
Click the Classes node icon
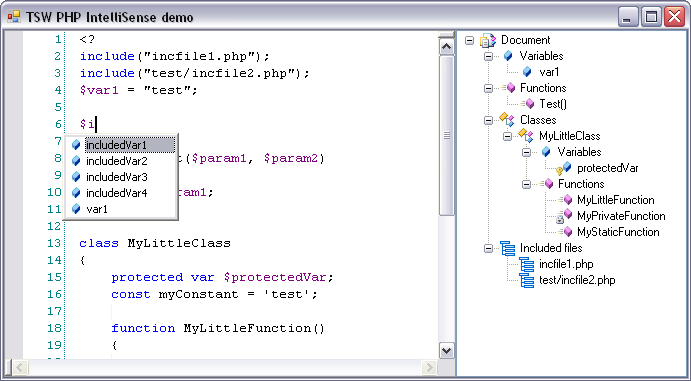coord(507,119)
